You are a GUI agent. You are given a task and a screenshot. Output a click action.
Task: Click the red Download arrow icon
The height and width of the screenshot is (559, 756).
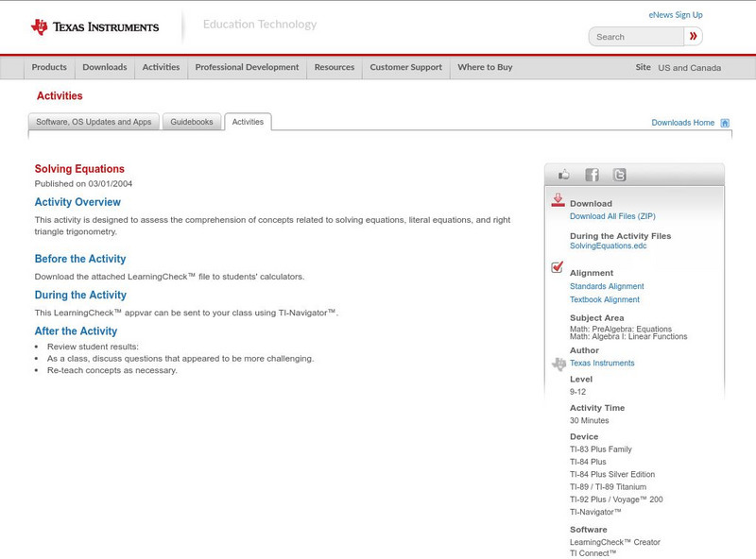(556, 200)
